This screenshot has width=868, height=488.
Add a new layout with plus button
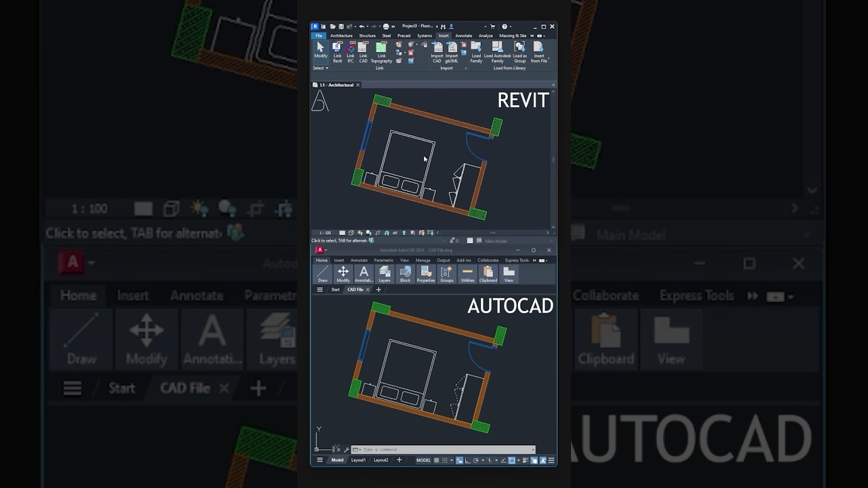(x=399, y=460)
